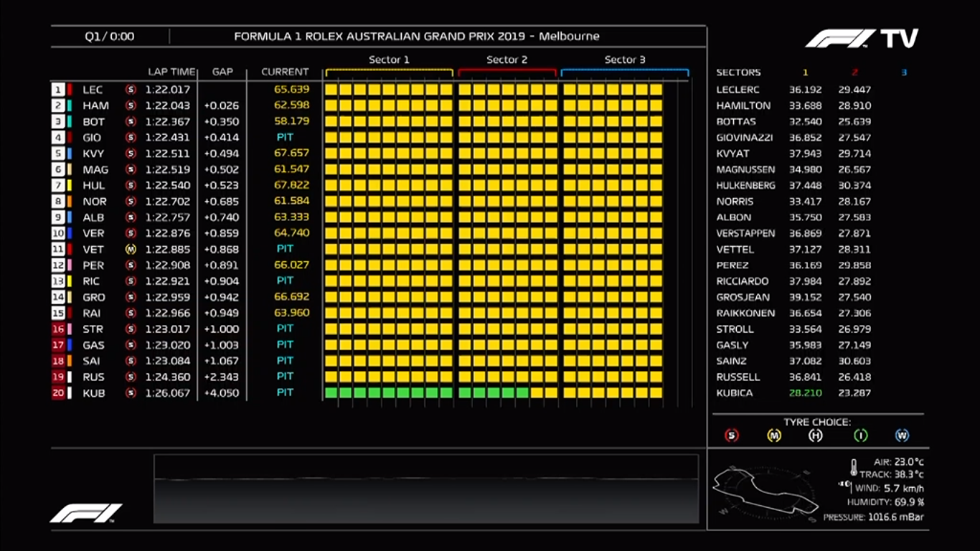Viewport: 980px width, 551px height.
Task: Click BOT current time 58.179
Action: pos(291,121)
